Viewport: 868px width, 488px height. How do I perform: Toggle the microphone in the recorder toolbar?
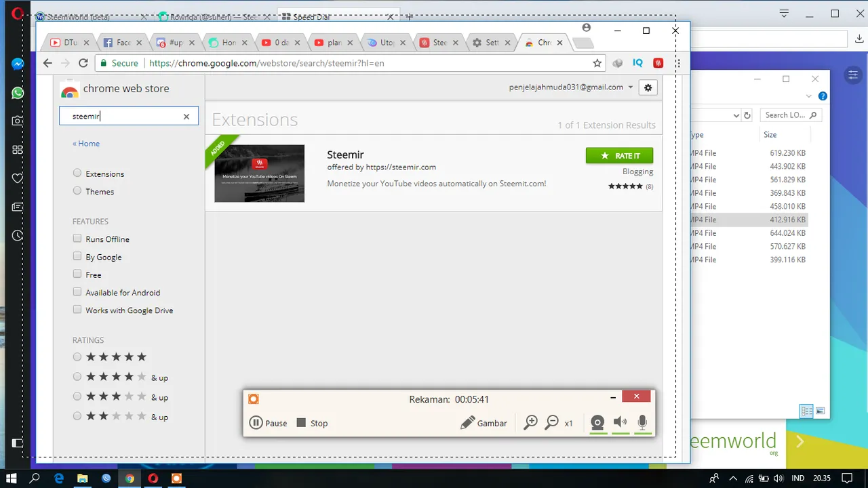pyautogui.click(x=642, y=423)
